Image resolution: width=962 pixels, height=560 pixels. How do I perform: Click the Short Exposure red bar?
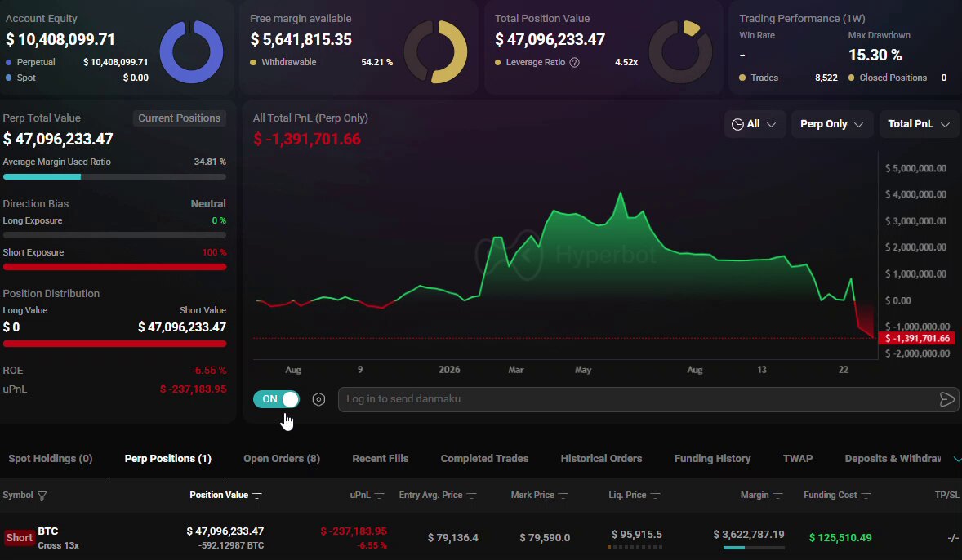[114, 267]
